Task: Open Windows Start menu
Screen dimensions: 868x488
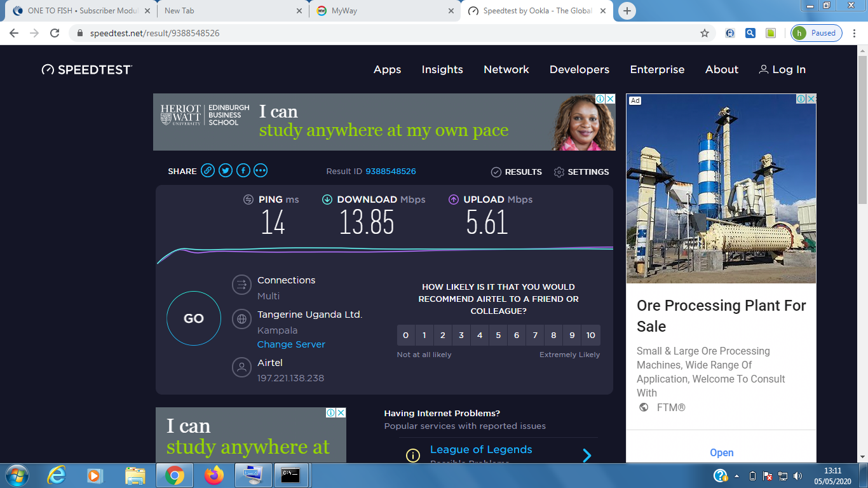Action: coord(17,475)
